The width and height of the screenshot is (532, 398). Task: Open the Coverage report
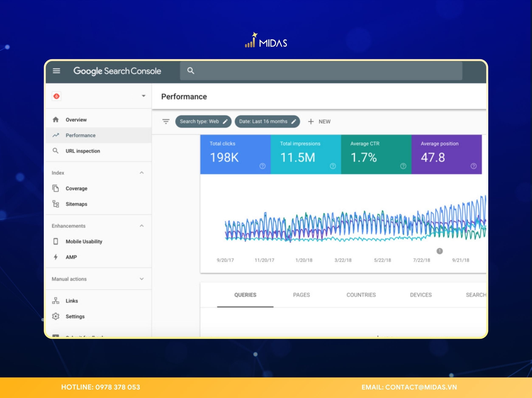pos(76,188)
